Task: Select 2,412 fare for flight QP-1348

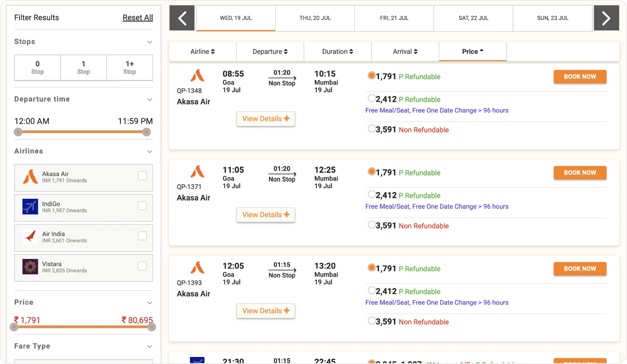Action: click(x=372, y=99)
